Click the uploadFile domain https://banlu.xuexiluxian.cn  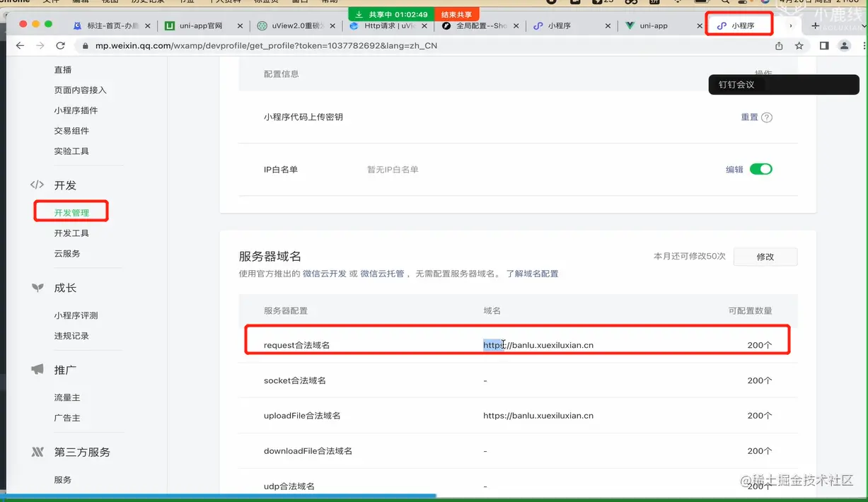click(x=538, y=416)
